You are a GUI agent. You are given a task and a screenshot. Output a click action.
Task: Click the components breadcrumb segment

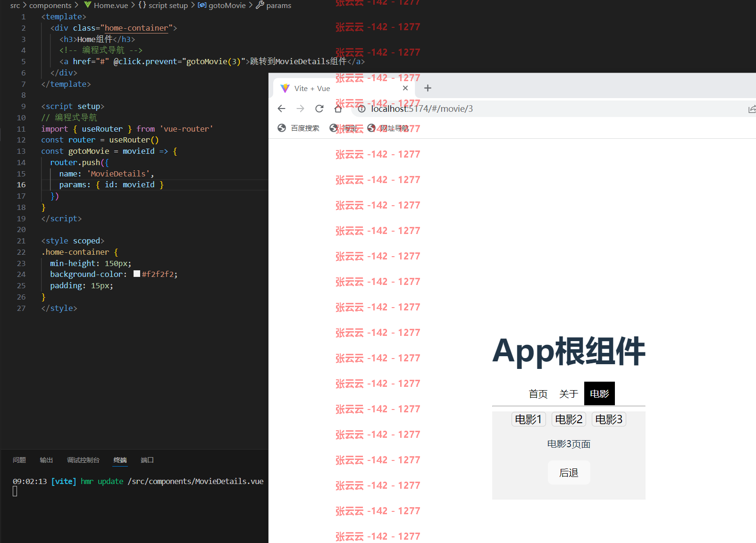[x=50, y=5]
